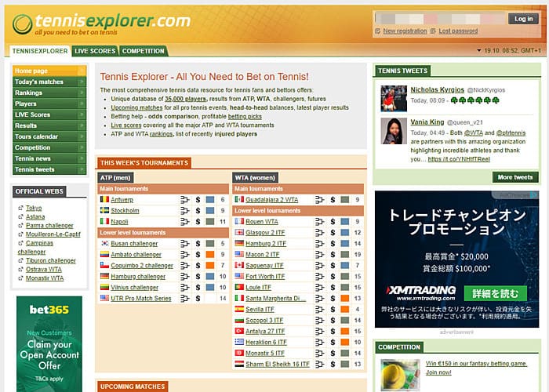Click the Stockholm prize money dollar icon
The height and width of the screenshot is (392, 549).
(198, 211)
